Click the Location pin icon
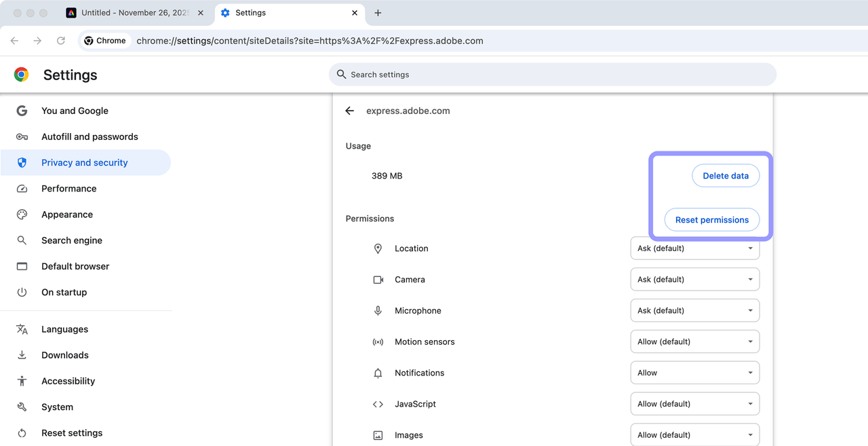The image size is (868, 446). (378, 248)
